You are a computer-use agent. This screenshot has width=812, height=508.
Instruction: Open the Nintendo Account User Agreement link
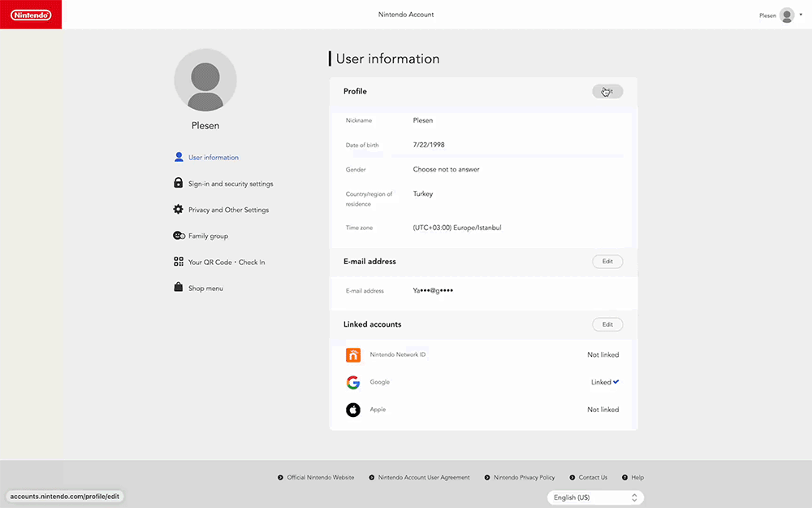click(424, 477)
